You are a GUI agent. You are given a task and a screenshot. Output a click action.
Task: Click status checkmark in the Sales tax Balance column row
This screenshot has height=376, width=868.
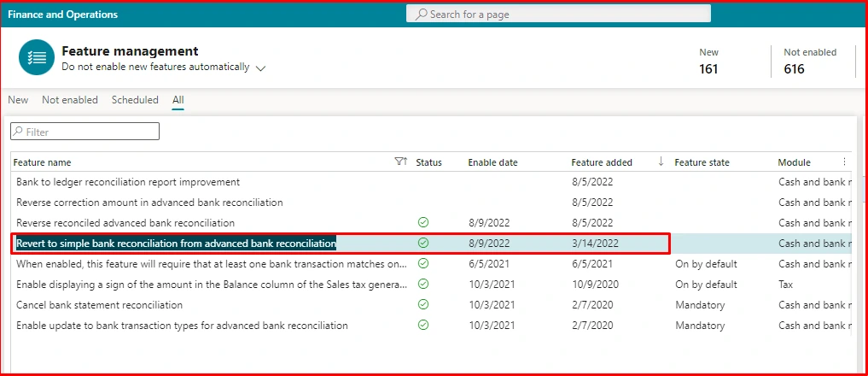[423, 285]
